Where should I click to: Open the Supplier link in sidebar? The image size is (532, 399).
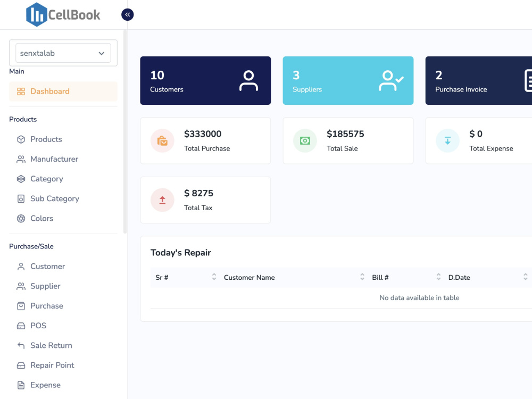coord(45,286)
